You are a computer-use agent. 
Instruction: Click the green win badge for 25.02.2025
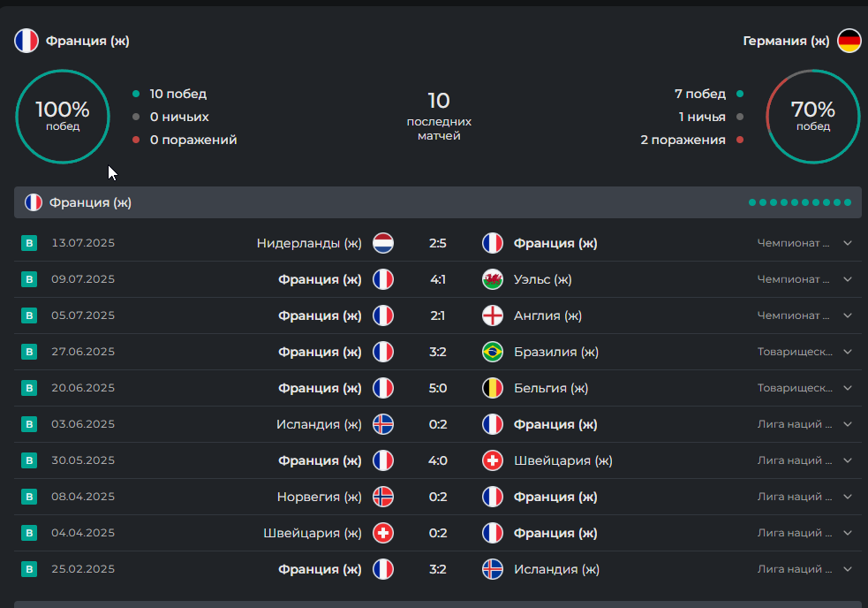click(x=29, y=568)
